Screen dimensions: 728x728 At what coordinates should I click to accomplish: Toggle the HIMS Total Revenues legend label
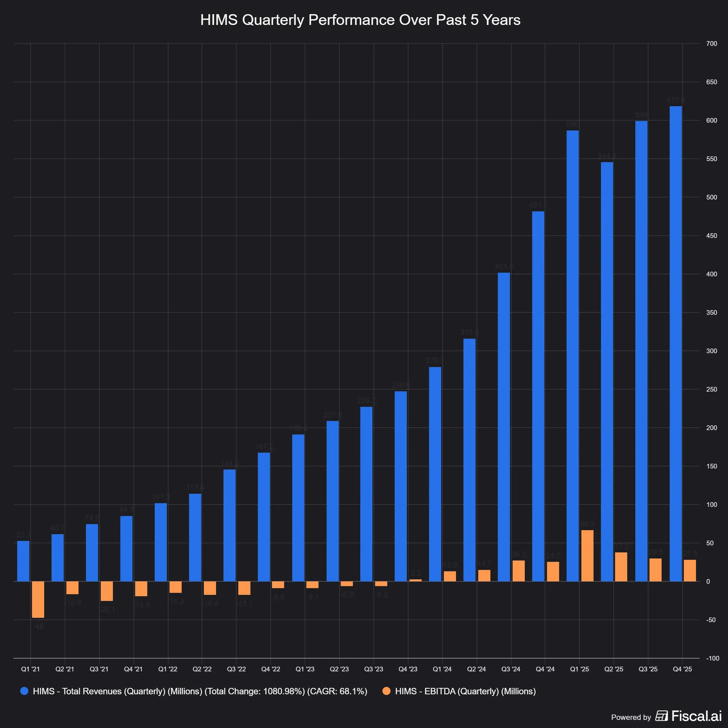point(200,691)
